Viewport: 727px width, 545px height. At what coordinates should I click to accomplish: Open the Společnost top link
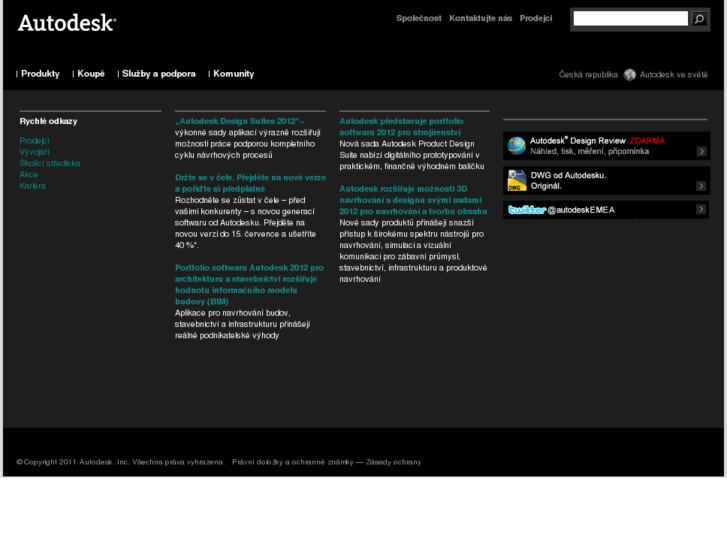tap(419, 18)
